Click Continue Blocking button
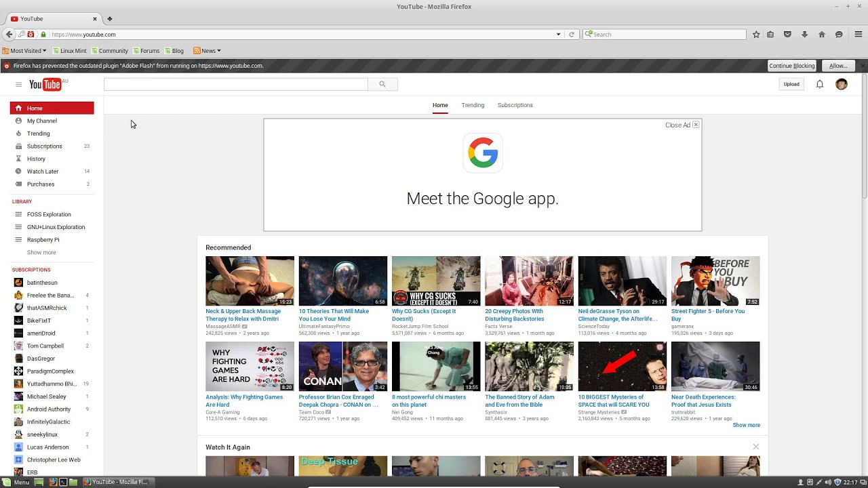868x488 pixels. [x=792, y=66]
